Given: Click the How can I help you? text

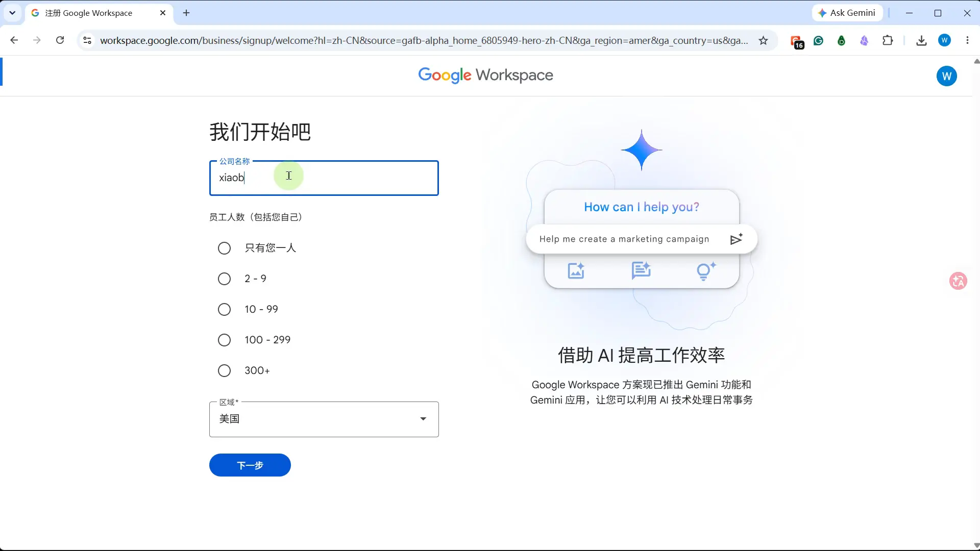Looking at the screenshot, I should pyautogui.click(x=642, y=207).
